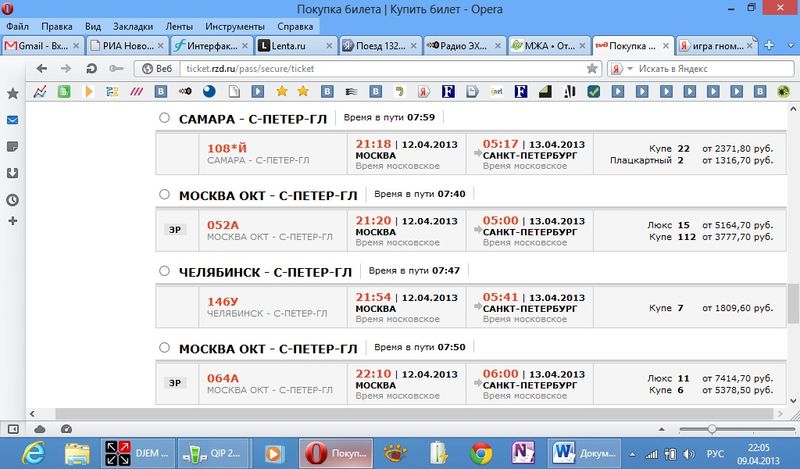
Task: Click the Reload page icon
Action: (92, 69)
